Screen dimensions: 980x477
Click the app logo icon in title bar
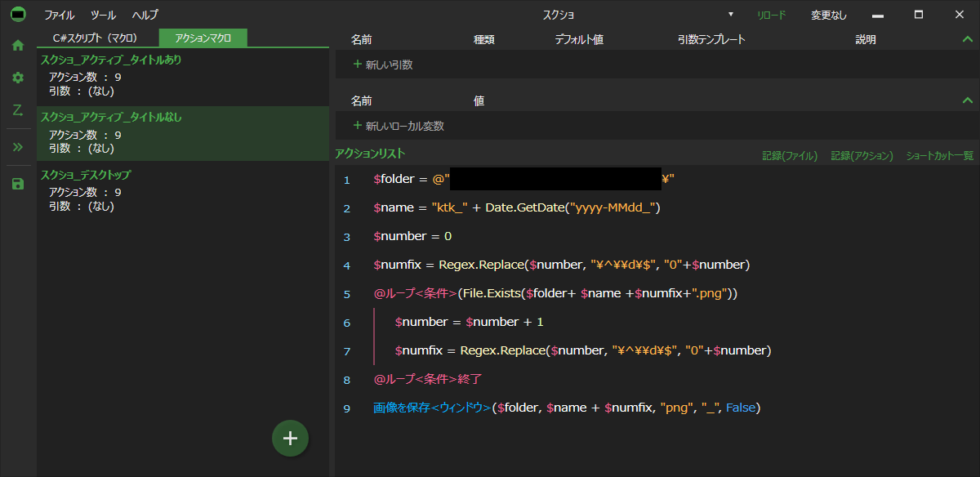[x=18, y=15]
